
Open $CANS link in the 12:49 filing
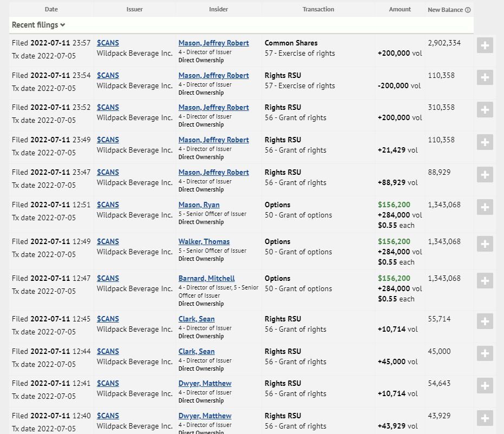(x=108, y=241)
